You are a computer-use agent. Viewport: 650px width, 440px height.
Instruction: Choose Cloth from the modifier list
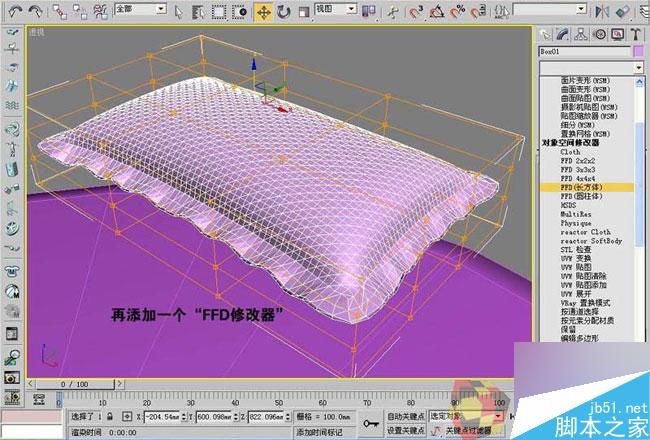pos(570,152)
